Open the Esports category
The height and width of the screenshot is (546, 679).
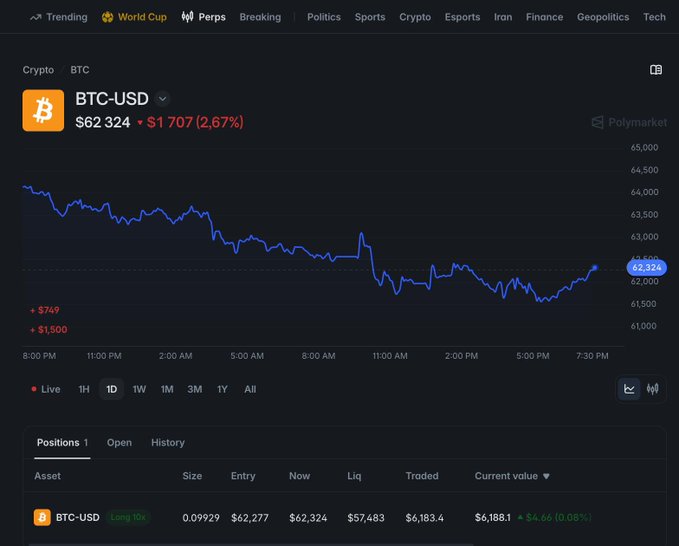pyautogui.click(x=462, y=17)
